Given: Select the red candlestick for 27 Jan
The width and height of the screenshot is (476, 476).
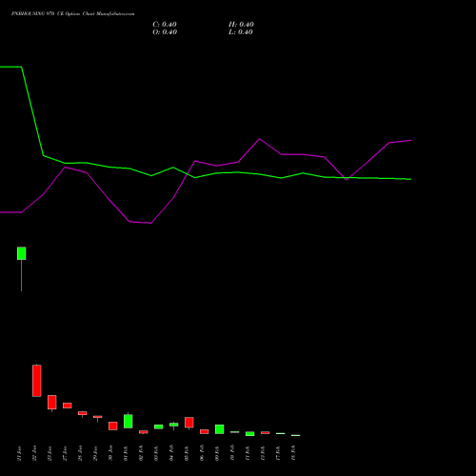Looking at the screenshot, I should 68,406.
